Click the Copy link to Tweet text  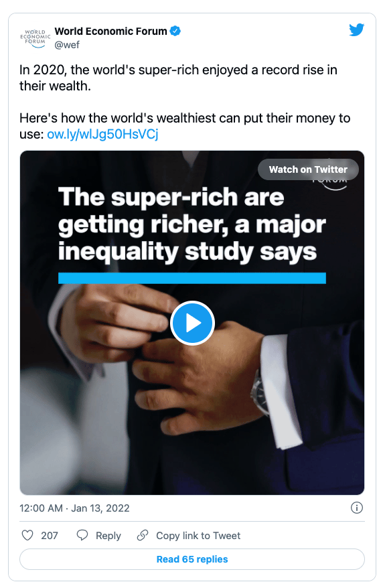point(198,536)
